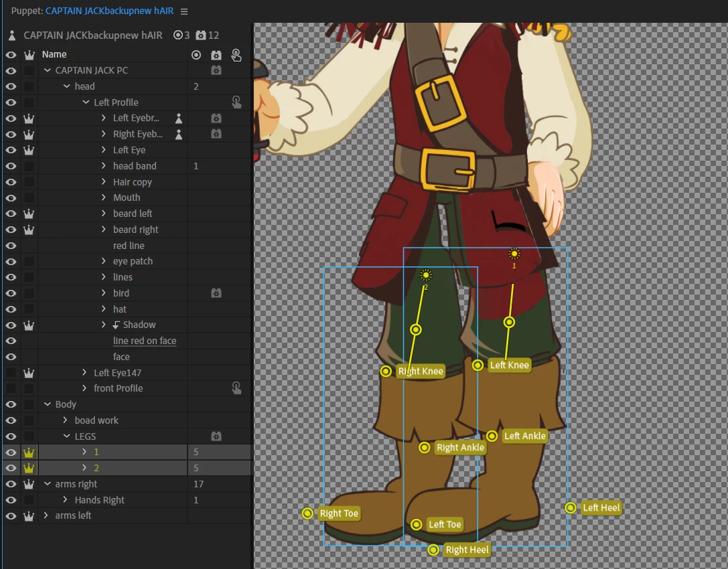Toggle crown independence on arms left row
The height and width of the screenshot is (569, 728).
[x=29, y=515]
